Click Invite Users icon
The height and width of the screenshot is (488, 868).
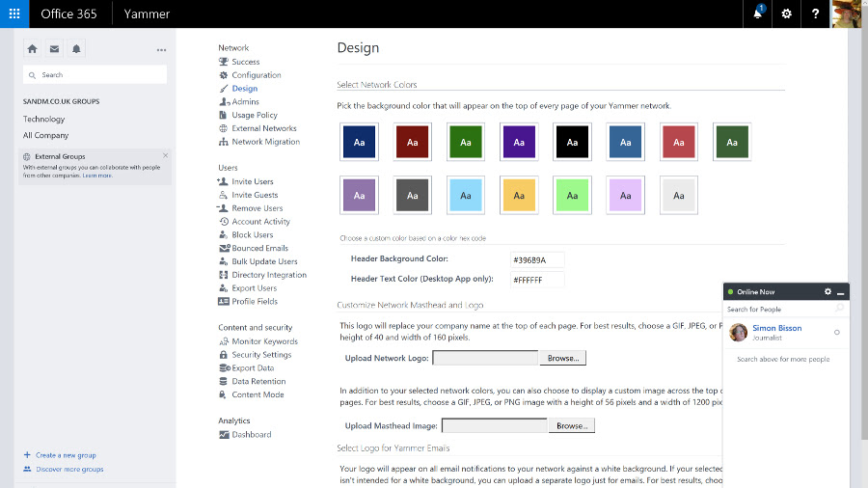click(x=223, y=181)
